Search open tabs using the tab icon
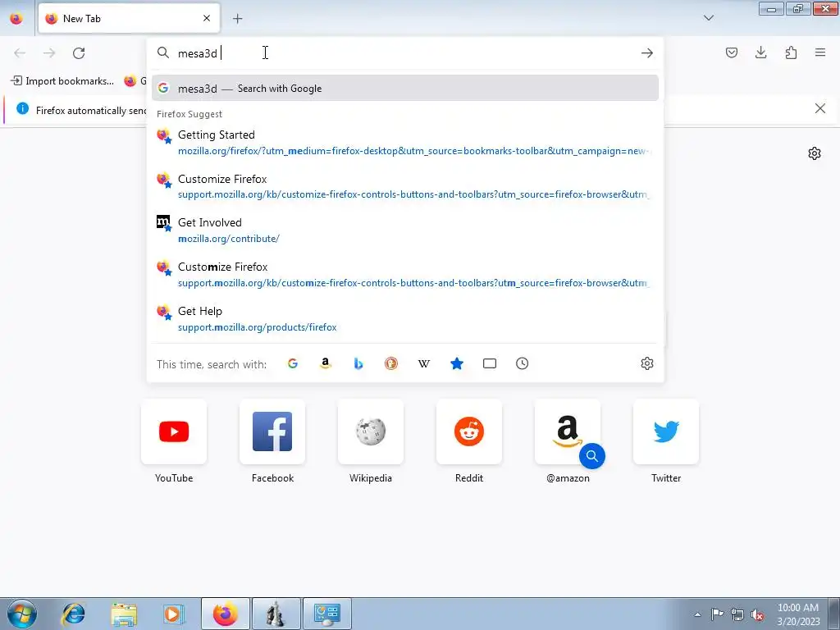Viewport: 840px width, 630px height. click(490, 363)
